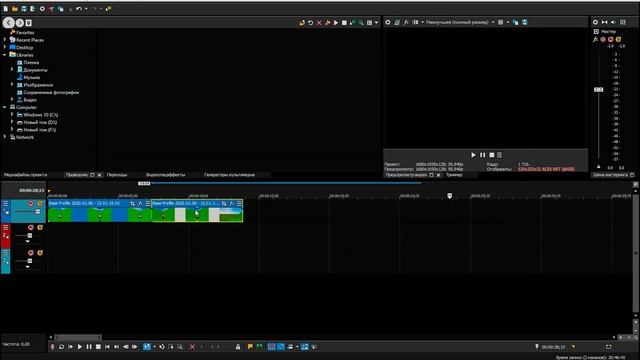Go to the start of the timeline
The width and height of the screenshot is (640, 360).
click(107, 347)
